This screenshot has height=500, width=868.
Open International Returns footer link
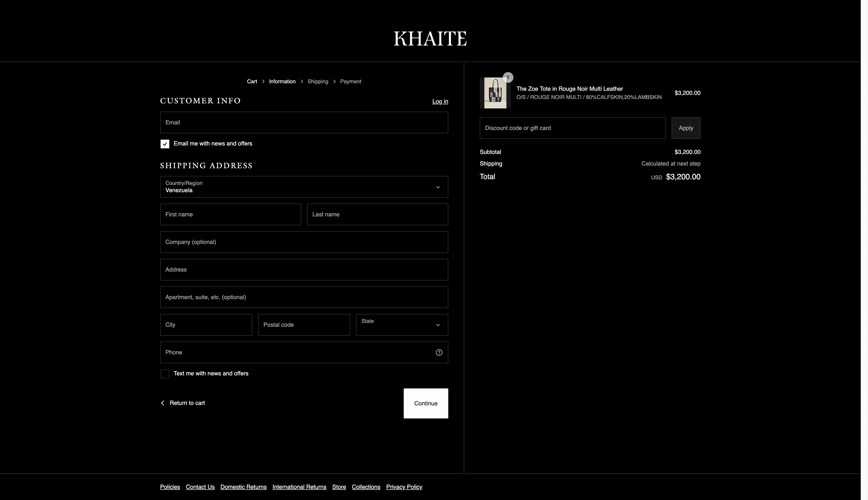(x=299, y=487)
